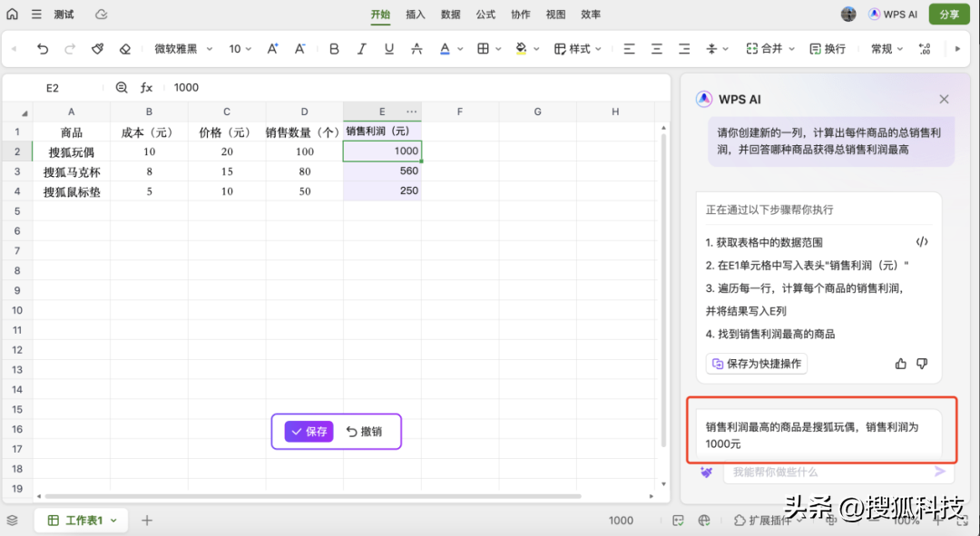Switch to 开始 tab

point(380,15)
